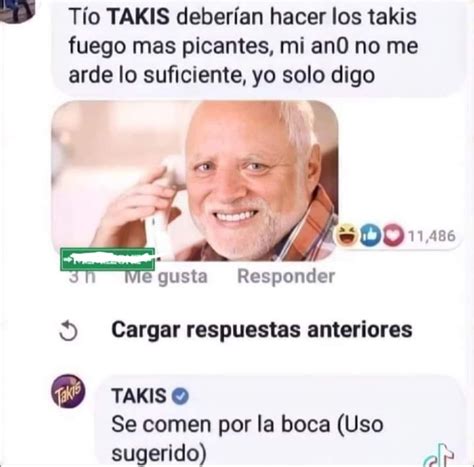The image size is (474, 467).
Task: Like the comment with Me gusta
Action: click(166, 277)
